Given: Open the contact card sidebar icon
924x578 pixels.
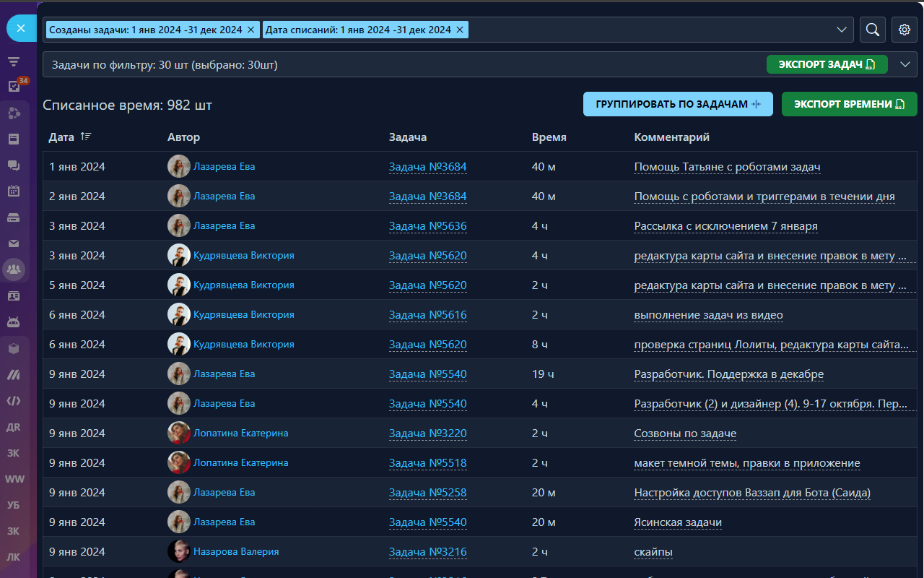Looking at the screenshot, I should (14, 296).
